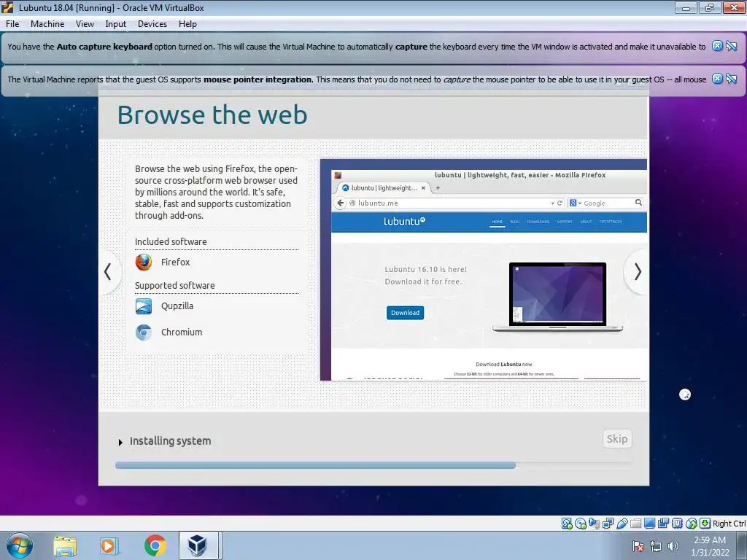Click the Qupzilla text label
The height and width of the screenshot is (560, 747).
pyautogui.click(x=177, y=306)
